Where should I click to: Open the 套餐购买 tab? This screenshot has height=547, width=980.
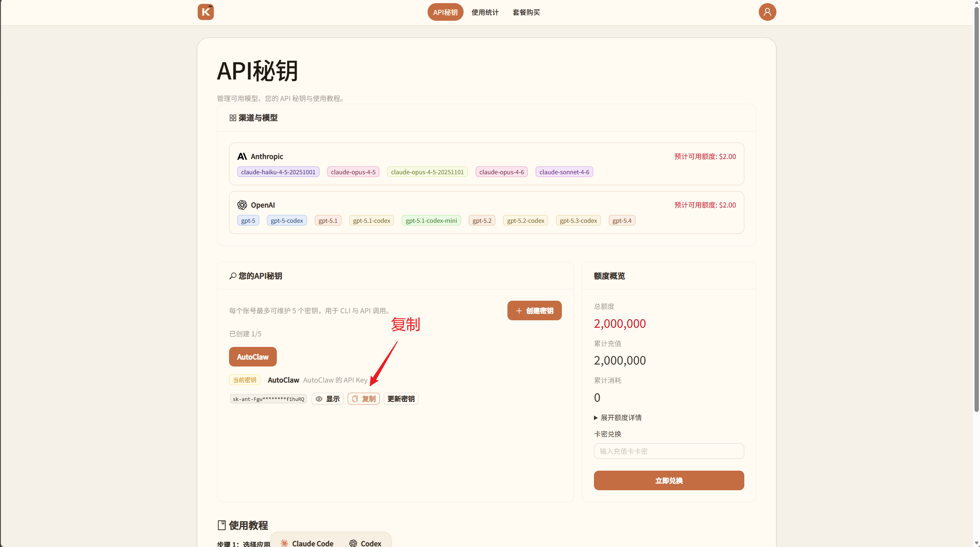tap(526, 12)
